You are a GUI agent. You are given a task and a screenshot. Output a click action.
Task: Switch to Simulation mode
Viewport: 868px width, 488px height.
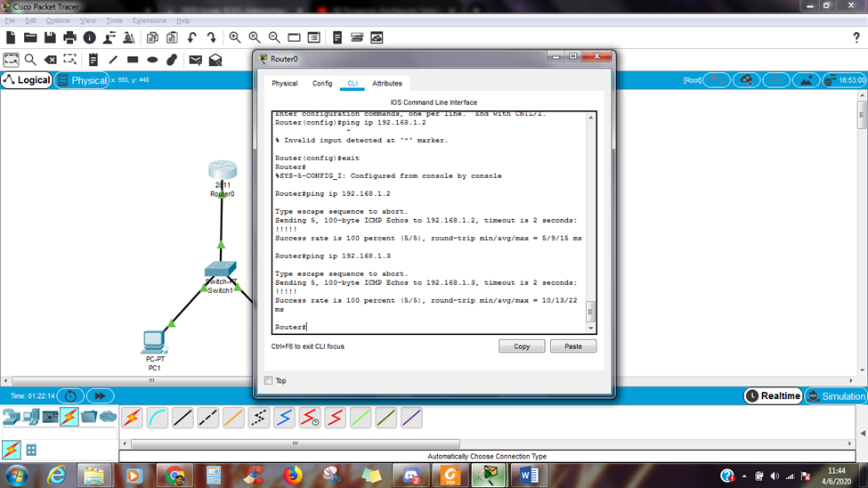(x=837, y=396)
